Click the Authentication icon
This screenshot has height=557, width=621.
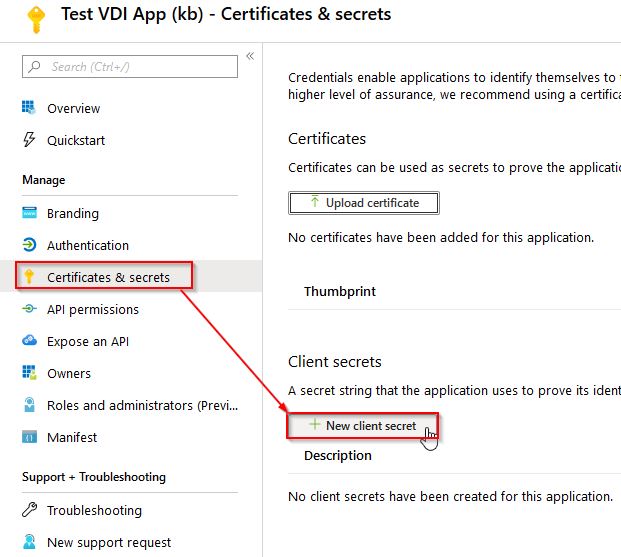(x=29, y=245)
